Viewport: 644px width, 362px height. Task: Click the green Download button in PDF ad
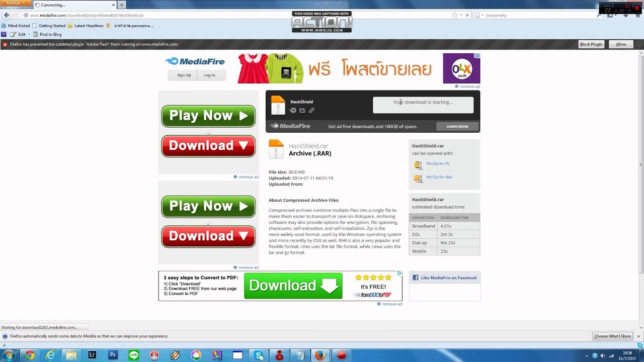point(293,286)
